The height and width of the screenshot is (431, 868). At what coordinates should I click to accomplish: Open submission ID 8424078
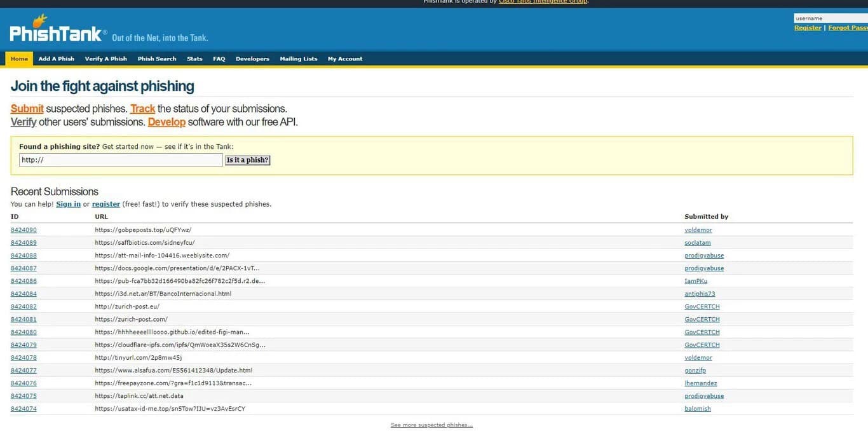coord(24,358)
